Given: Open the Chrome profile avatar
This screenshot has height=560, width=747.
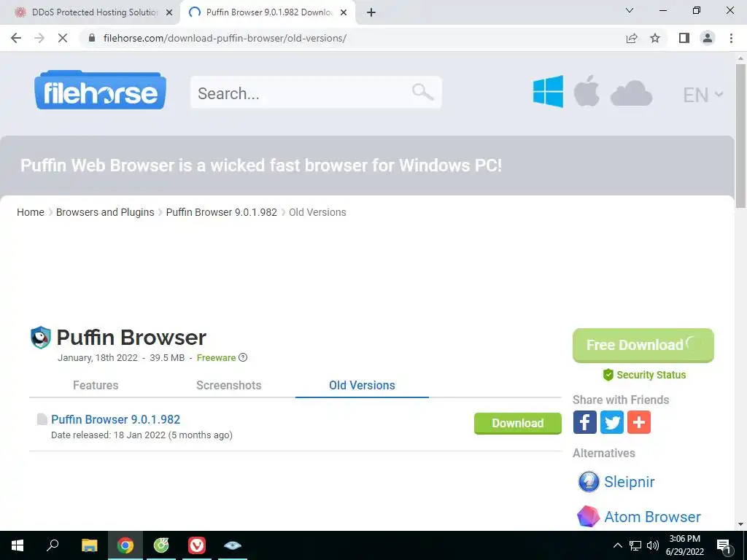Looking at the screenshot, I should [708, 38].
